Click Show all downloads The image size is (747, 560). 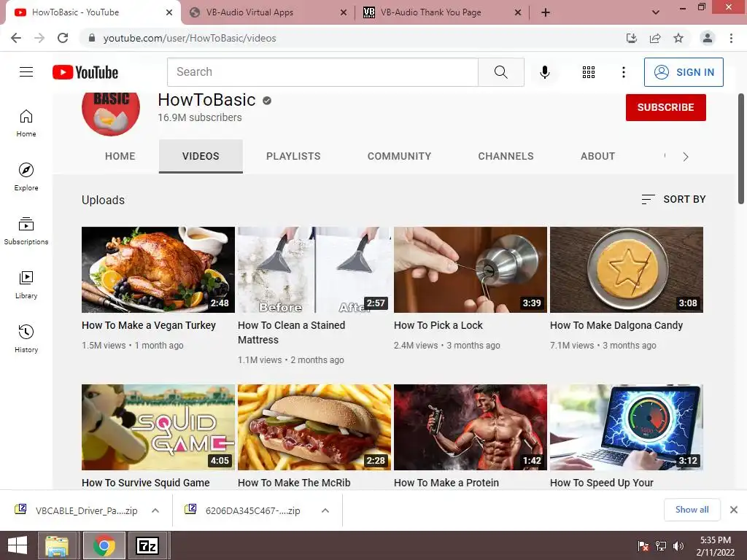[692, 510]
